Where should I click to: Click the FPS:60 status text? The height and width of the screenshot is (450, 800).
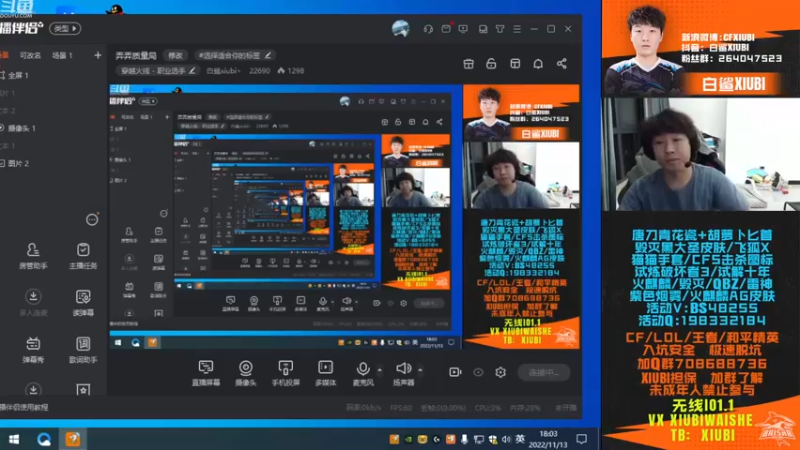tap(401, 408)
